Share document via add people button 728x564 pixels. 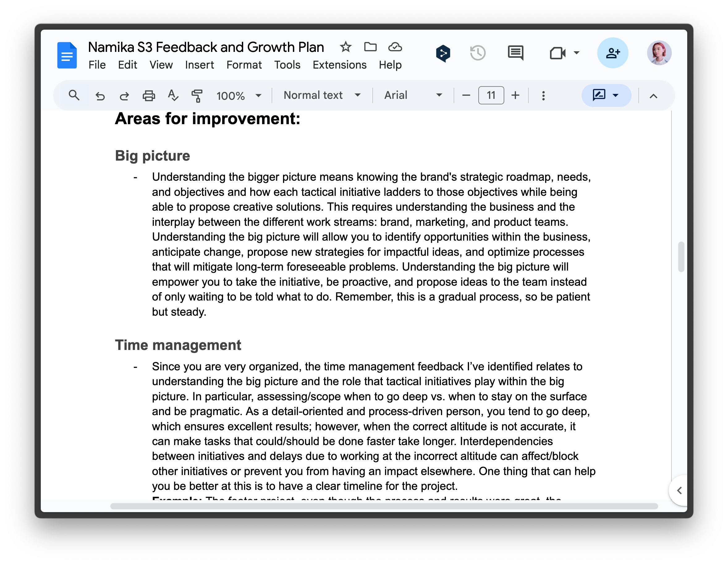tap(613, 53)
